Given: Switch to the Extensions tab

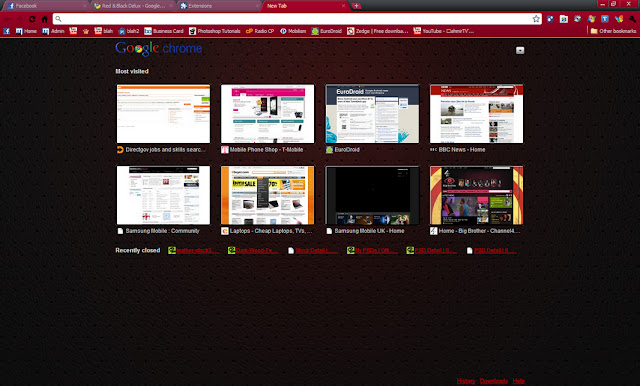Looking at the screenshot, I should pyautogui.click(x=220, y=6).
